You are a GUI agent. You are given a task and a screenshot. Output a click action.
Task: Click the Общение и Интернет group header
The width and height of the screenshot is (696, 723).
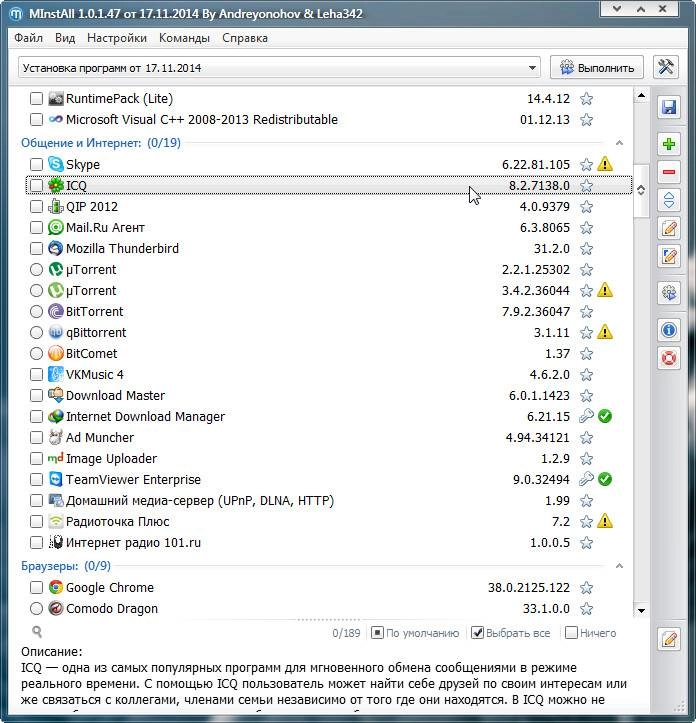coord(101,143)
